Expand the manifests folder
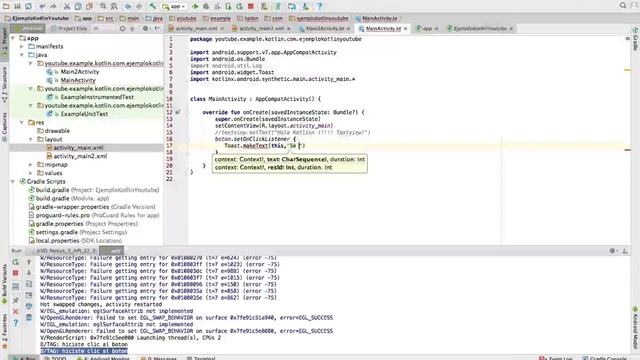 pyautogui.click(x=22, y=47)
